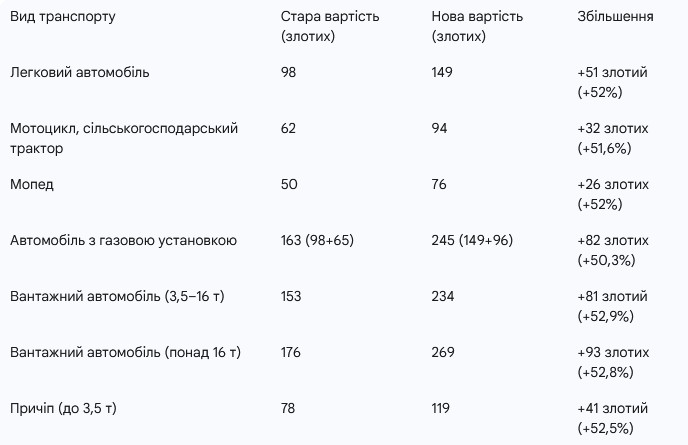Image resolution: width=688 pixels, height=445 pixels.
Task: Select 'Автомобіль з газовою установкою' cell
Action: pos(123,240)
